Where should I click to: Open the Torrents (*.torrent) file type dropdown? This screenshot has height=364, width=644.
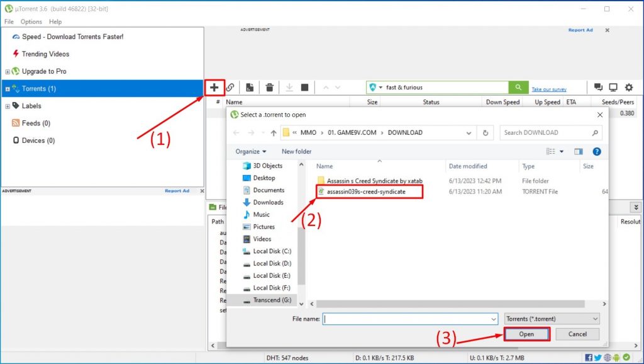552,319
